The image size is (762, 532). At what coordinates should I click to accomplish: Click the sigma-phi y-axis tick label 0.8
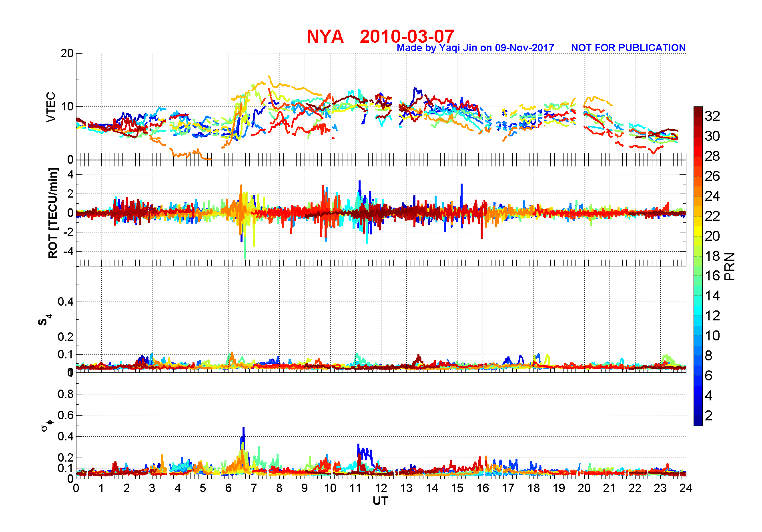point(66,394)
